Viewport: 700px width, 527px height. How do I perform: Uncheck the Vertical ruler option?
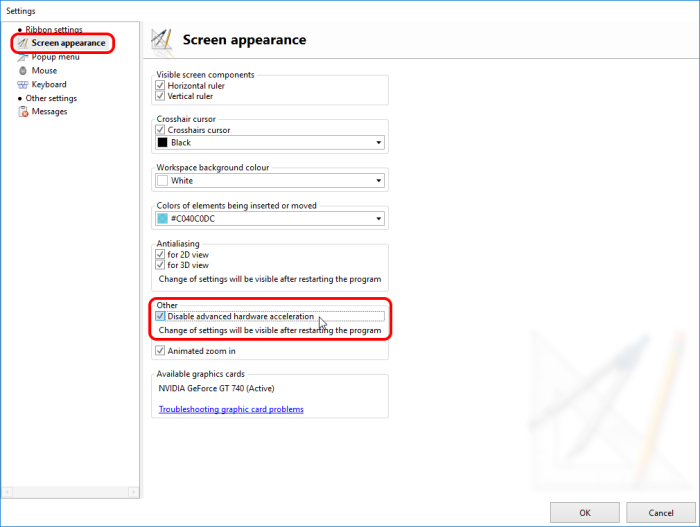pos(160,97)
